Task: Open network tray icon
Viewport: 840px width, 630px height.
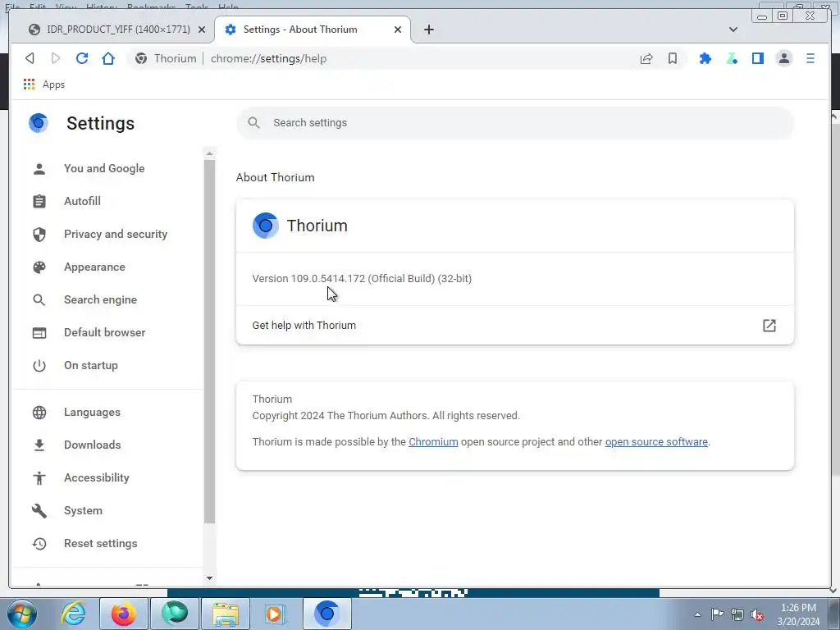Action: [737, 615]
